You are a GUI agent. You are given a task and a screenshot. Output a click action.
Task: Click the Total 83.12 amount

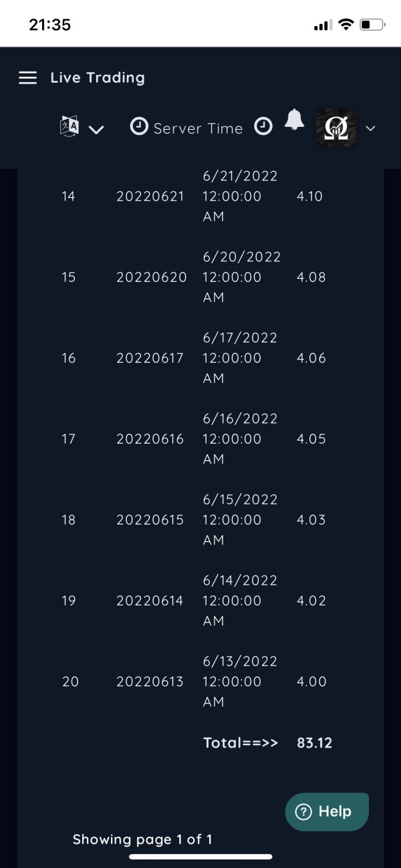(314, 742)
